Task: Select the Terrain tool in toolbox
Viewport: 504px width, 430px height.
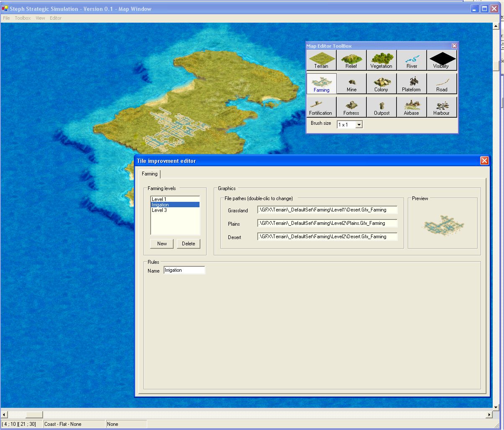Action: tap(321, 60)
